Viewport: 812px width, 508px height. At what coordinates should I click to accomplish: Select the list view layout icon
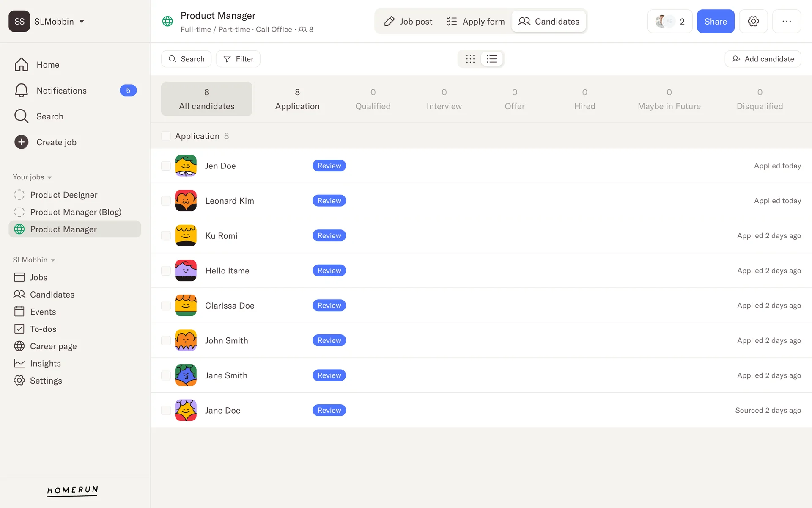tap(491, 59)
